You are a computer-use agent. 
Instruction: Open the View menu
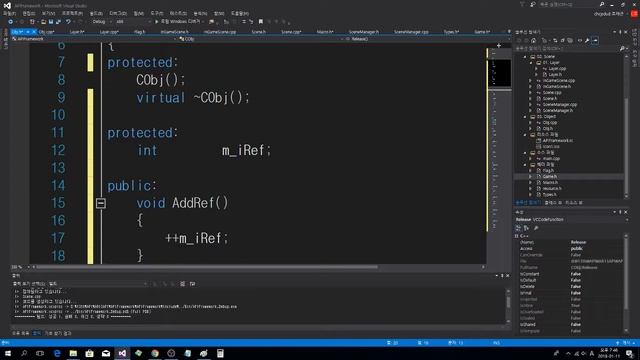[49, 13]
